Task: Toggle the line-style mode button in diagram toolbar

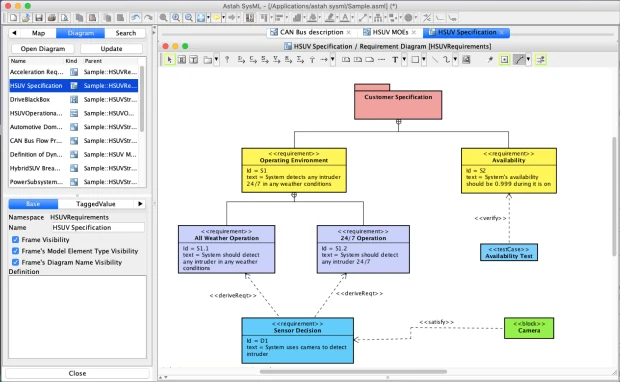Action: 519,60
